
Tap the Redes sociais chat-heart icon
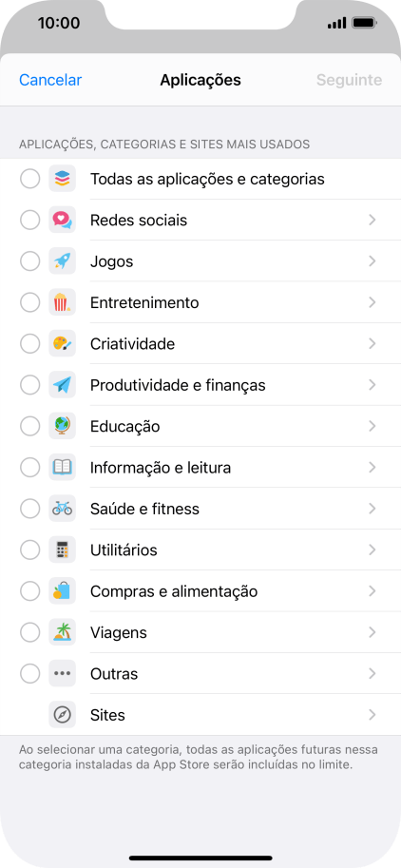62,221
